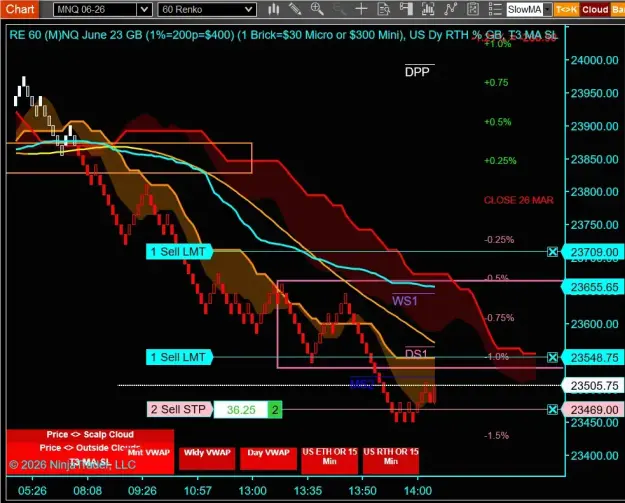The image size is (625, 503).
Task: Open the strategies clipboard icon
Action: pos(472,9)
